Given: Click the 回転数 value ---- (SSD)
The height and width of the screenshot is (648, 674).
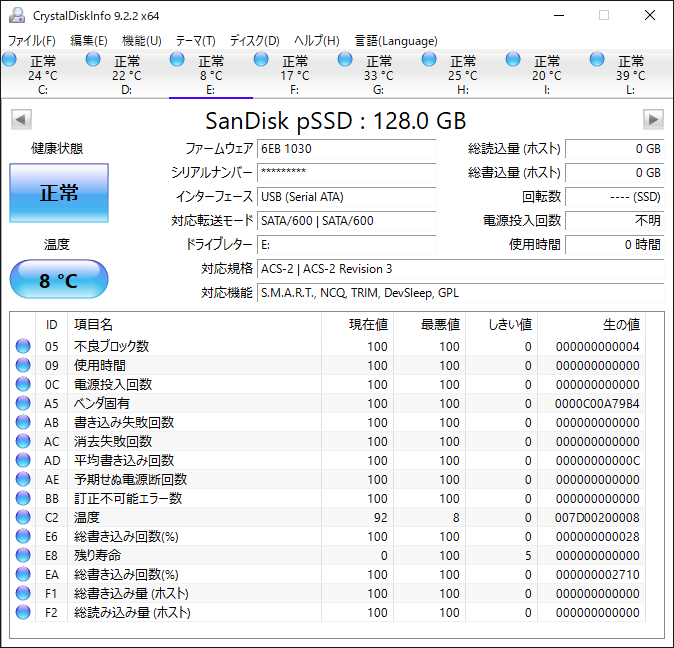Looking at the screenshot, I should [615, 197].
